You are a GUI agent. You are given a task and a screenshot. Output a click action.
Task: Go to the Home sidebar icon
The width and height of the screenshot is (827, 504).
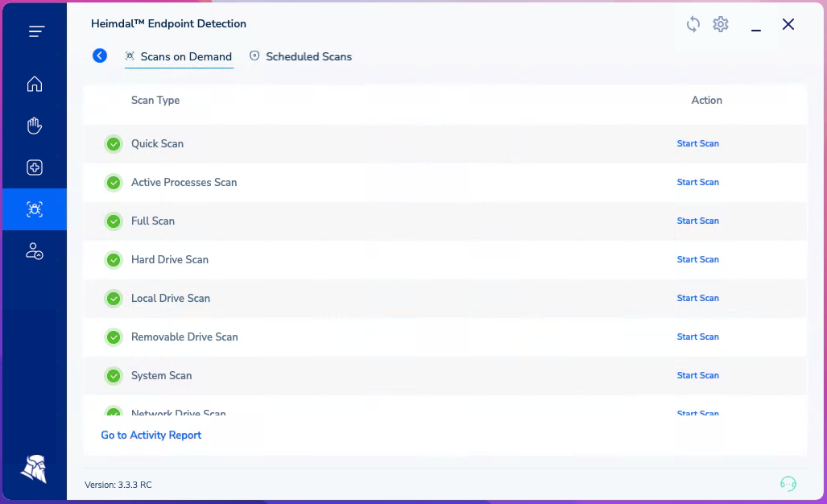coord(35,84)
